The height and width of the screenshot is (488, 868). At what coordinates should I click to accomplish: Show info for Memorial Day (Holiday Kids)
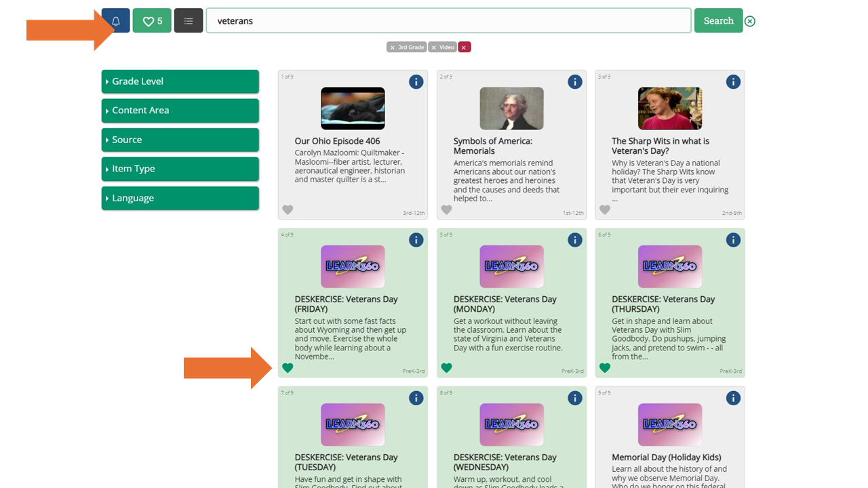click(733, 399)
